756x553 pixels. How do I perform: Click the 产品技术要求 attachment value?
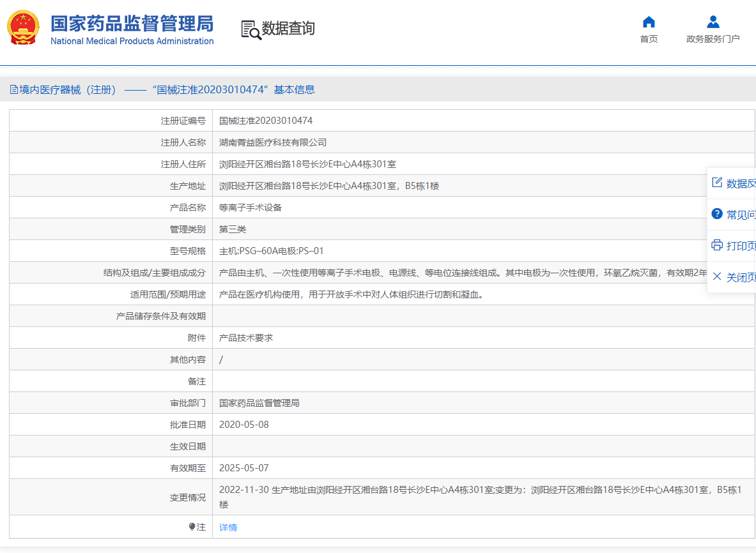click(x=246, y=338)
